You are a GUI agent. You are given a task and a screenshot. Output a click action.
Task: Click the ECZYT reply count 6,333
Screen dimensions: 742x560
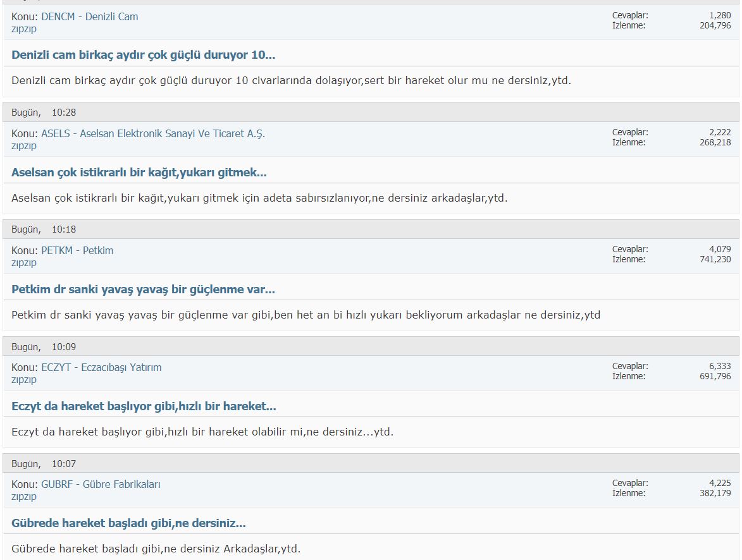720,366
